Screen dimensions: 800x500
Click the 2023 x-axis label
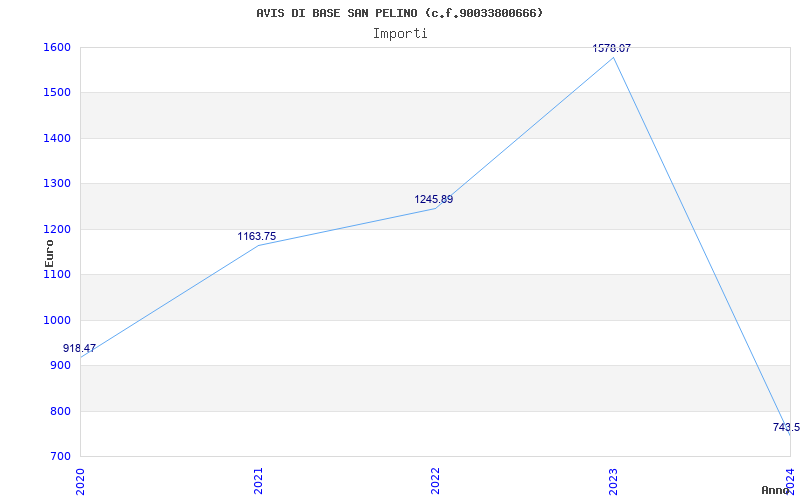[x=613, y=481]
